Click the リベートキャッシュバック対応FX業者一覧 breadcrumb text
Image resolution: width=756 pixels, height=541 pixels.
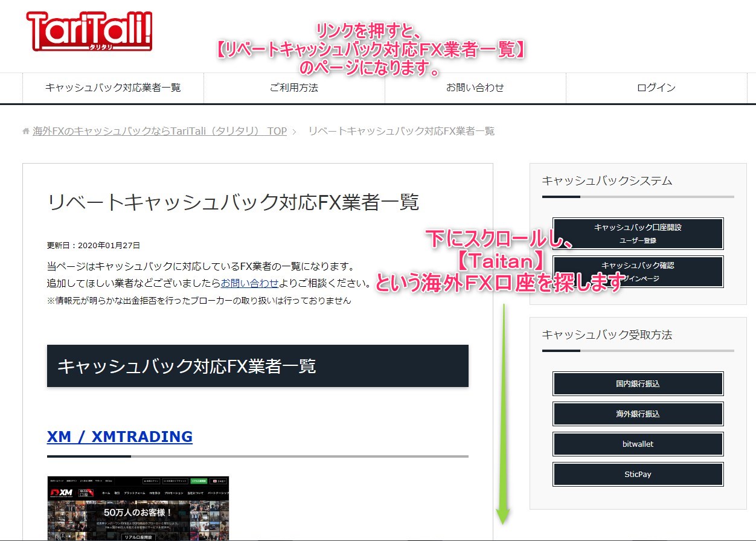(x=401, y=131)
